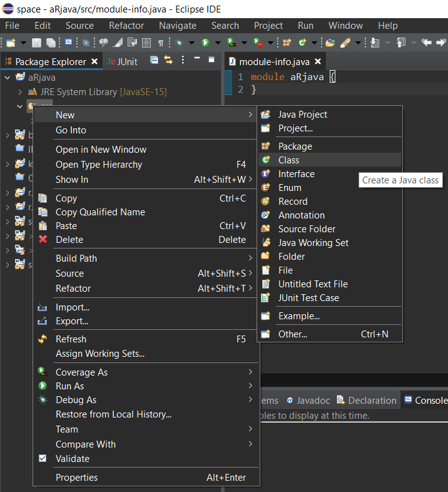Click the Back navigation arrow in toolbar

(426, 43)
